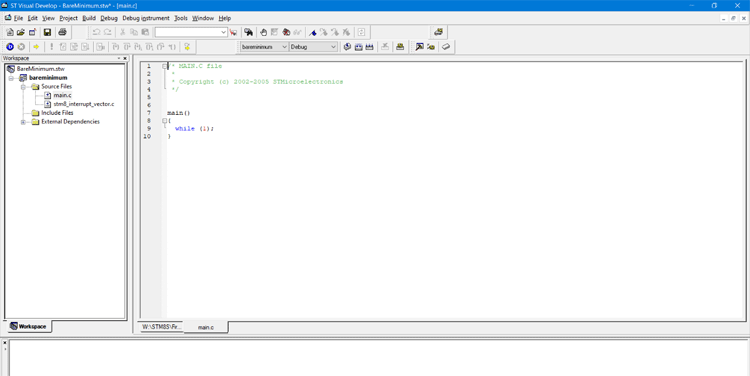Click the eraser icon in the toolbar
Viewport: 750px width, 376px height.
tap(446, 47)
